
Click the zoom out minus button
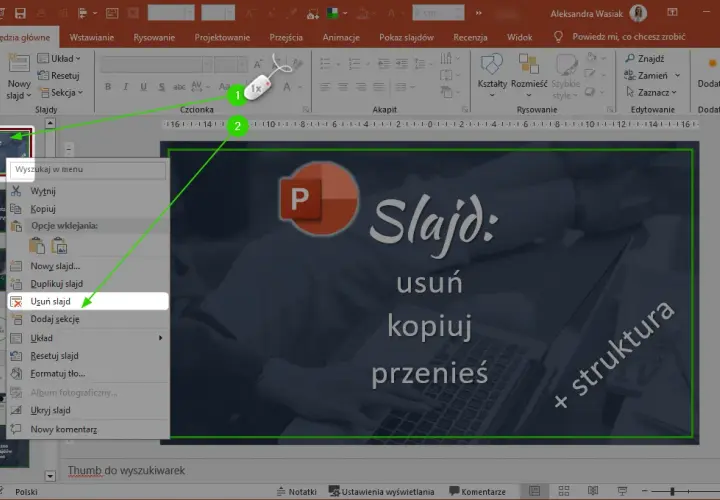pyautogui.click(x=645, y=491)
